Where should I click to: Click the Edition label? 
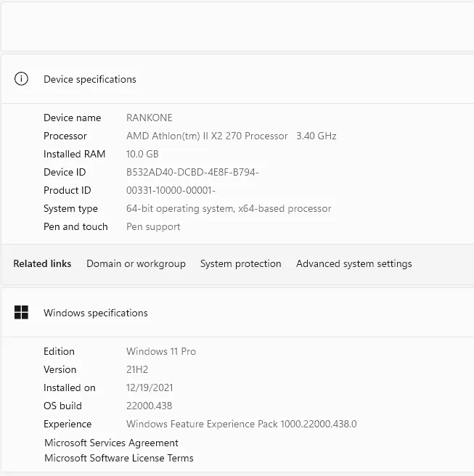pyautogui.click(x=59, y=351)
